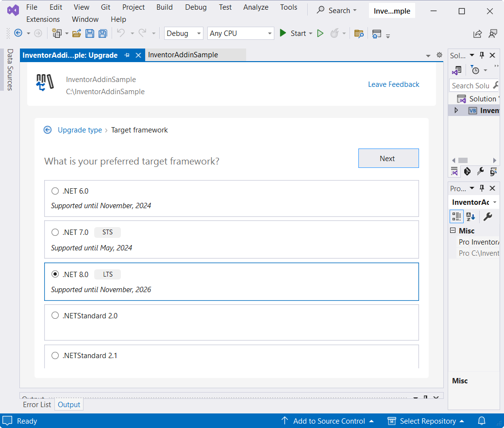Image resolution: width=504 pixels, height=428 pixels.
Task: Save current file with single disk icon
Action: pyautogui.click(x=90, y=33)
